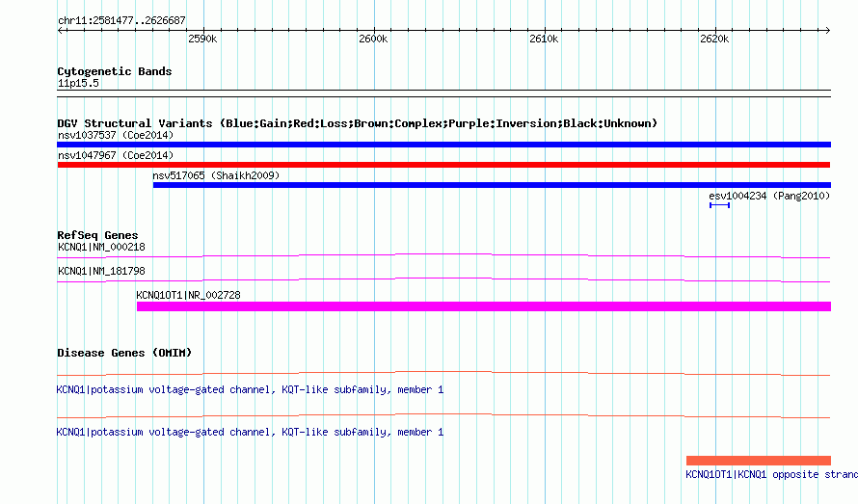
Task: Open the KCNQ1OT1|KCNQ1 opposite strand link
Action: click(771, 474)
